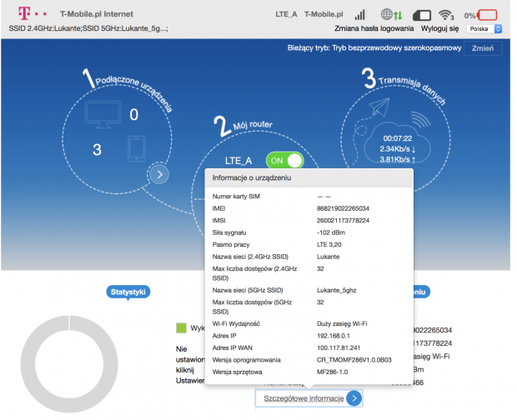This screenshot has width=517, height=420.
Task: Click the LTE_A network type in header
Action: (286, 14)
